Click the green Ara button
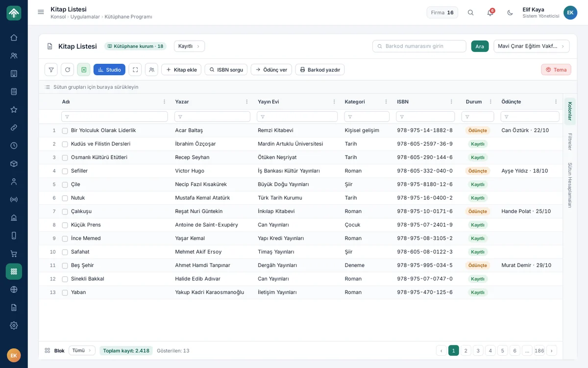588x368 pixels. click(480, 46)
